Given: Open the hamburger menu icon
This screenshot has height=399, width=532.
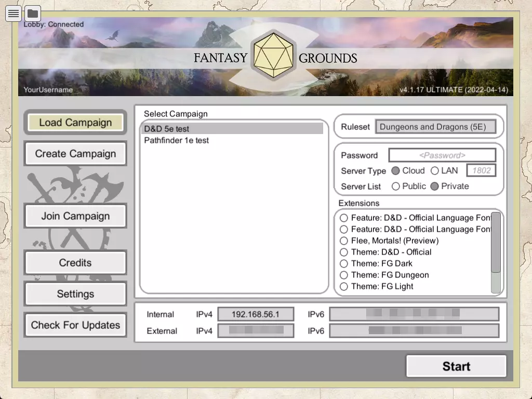Looking at the screenshot, I should (13, 14).
